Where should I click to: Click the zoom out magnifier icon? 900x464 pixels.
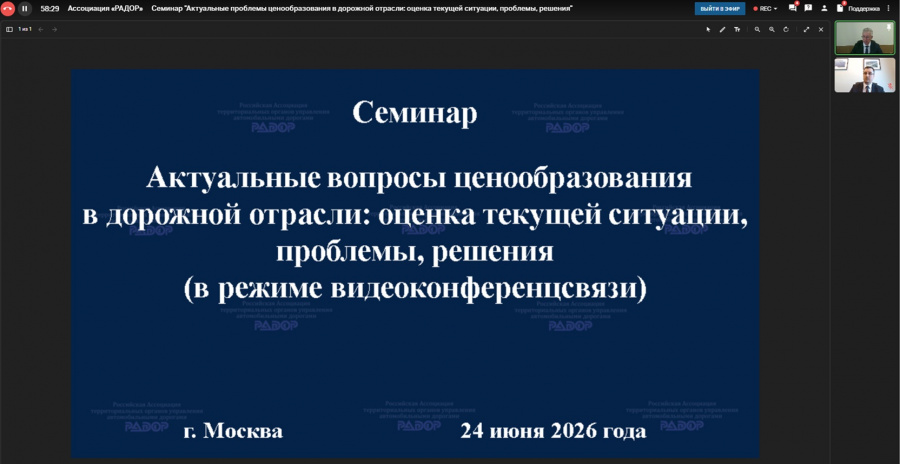[758, 29]
